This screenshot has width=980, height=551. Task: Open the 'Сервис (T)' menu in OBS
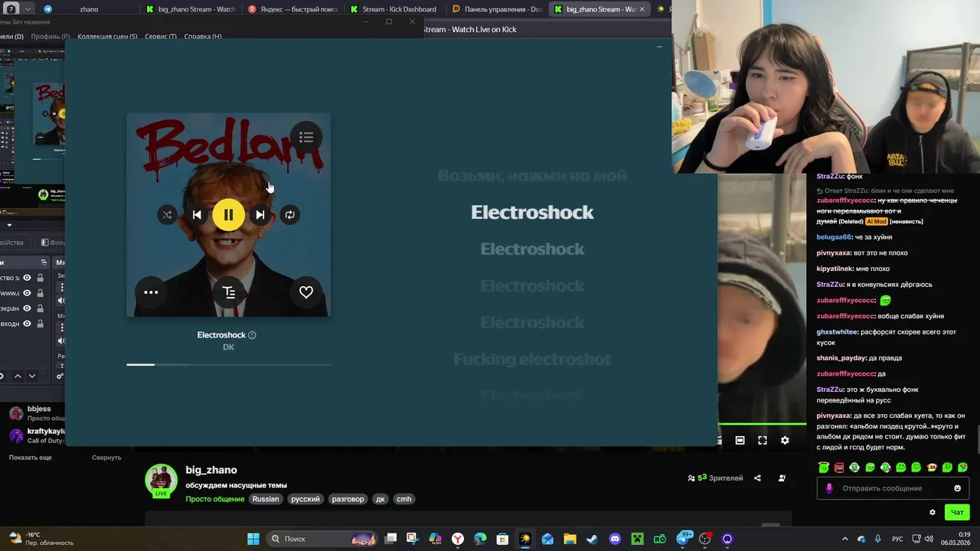[x=161, y=36]
